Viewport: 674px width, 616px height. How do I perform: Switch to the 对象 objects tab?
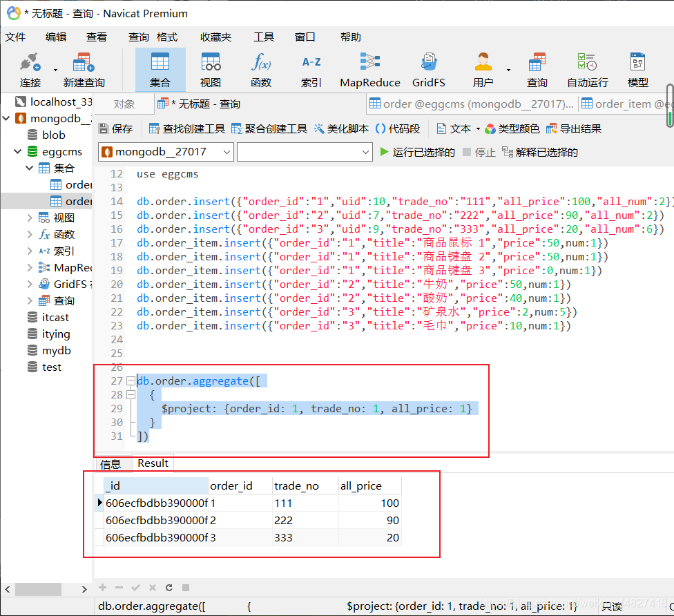(x=124, y=104)
